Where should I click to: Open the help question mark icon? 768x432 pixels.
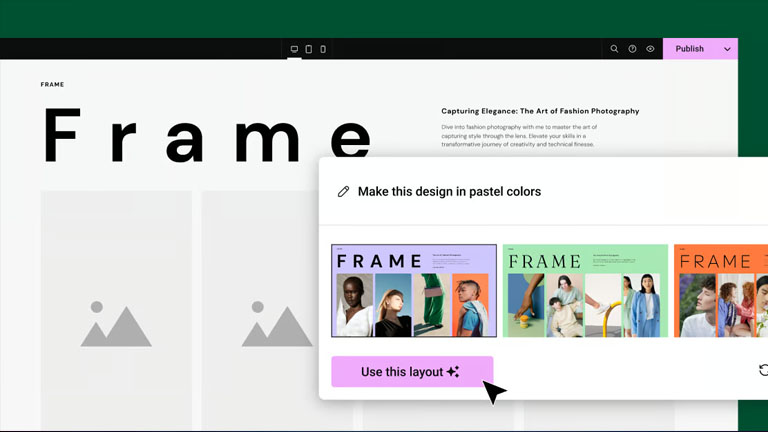[632, 49]
